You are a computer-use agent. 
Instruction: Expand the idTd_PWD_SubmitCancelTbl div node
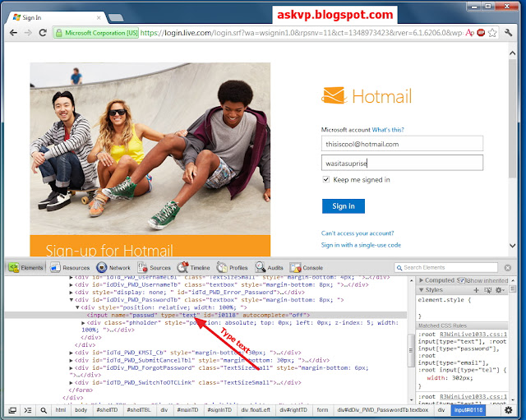pyautogui.click(x=72, y=360)
